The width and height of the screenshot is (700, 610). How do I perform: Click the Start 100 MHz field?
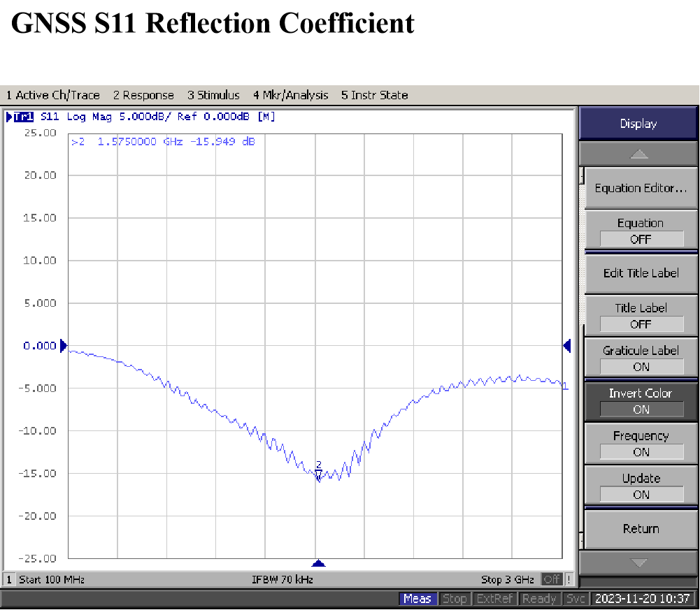tap(52, 580)
